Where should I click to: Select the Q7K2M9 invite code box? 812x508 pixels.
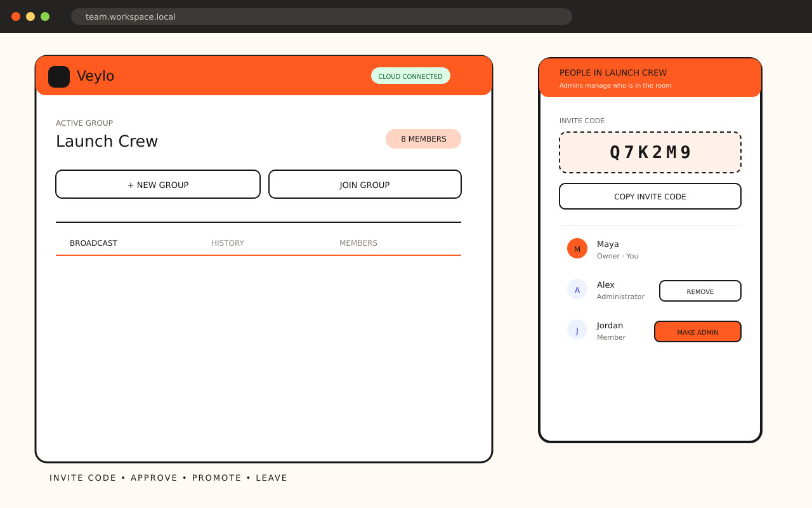(x=650, y=152)
